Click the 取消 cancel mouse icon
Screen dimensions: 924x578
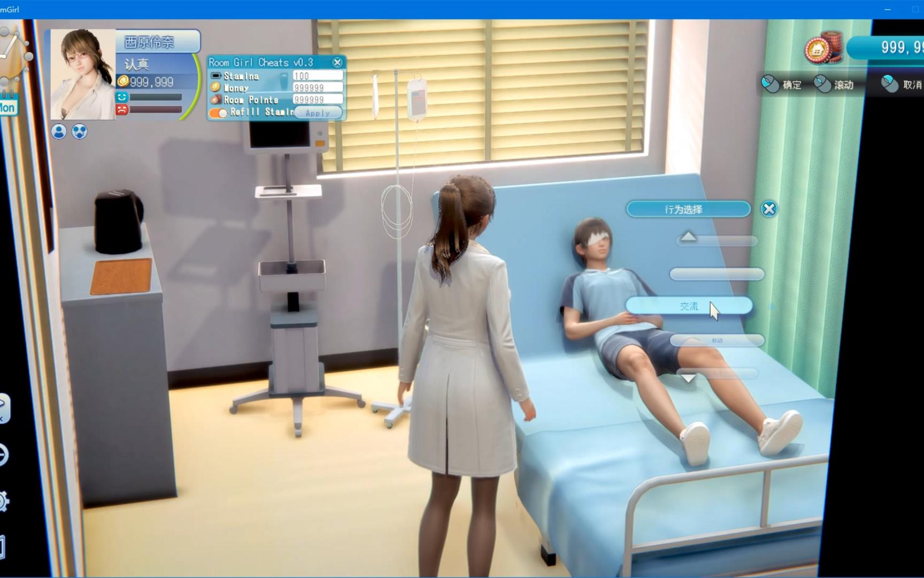pyautogui.click(x=889, y=85)
